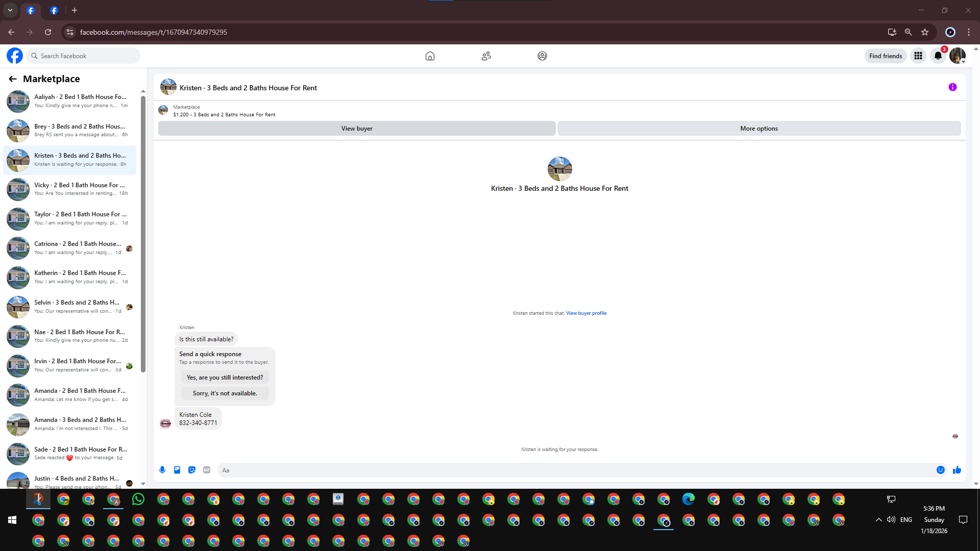Send a thumbs-up like
The image size is (980, 551).
[957, 470]
